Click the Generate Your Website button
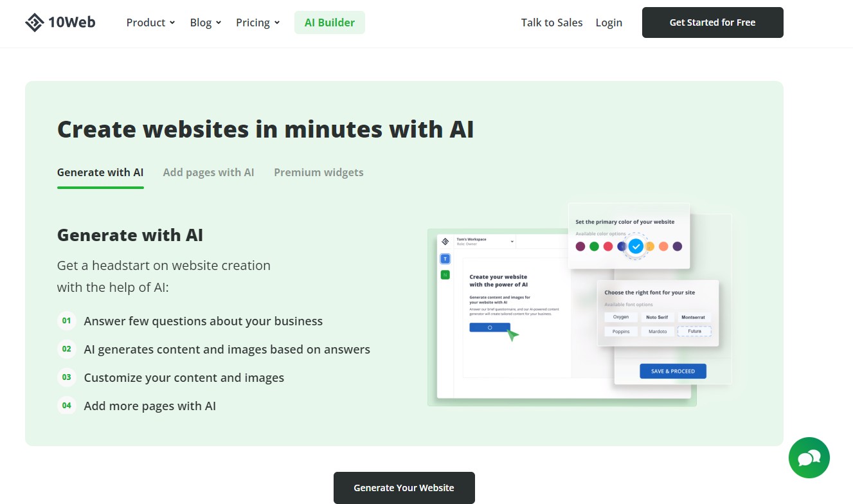The height and width of the screenshot is (504, 853). click(x=404, y=488)
